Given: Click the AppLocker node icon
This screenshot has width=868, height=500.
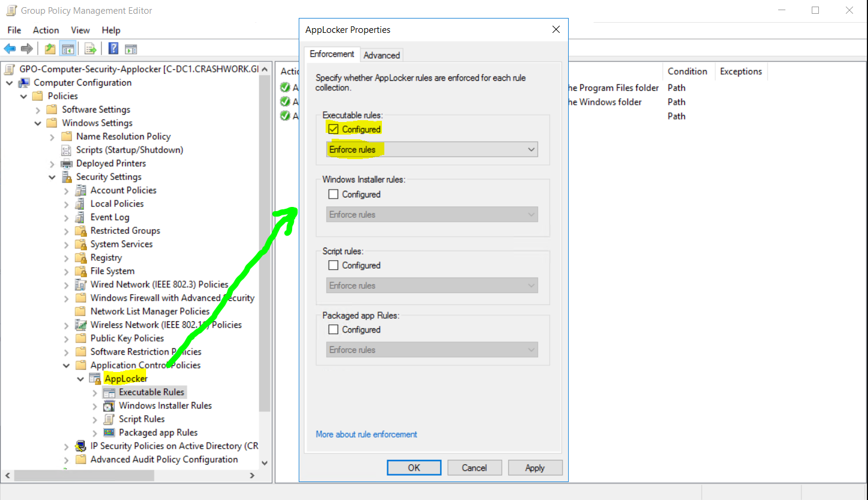Looking at the screenshot, I should 95,379.
